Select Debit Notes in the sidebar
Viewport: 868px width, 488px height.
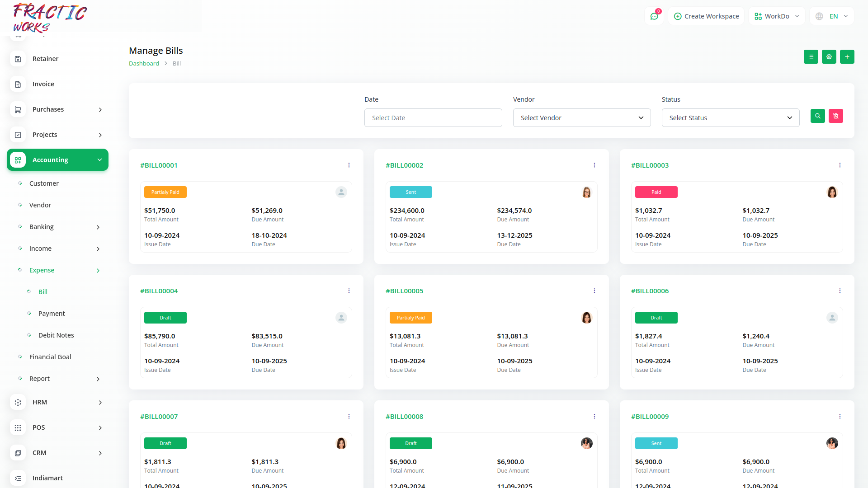[56, 335]
